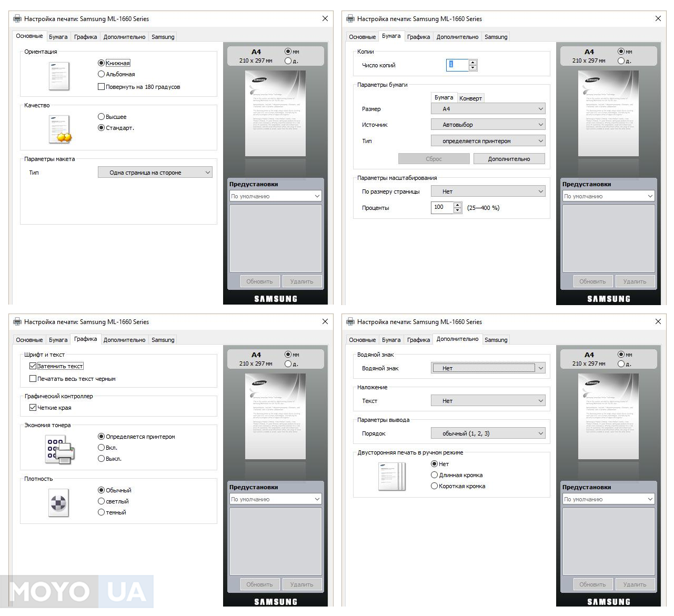This screenshot has height=616, width=674.
Task: Select Альбомная orientation
Action: coord(116,74)
